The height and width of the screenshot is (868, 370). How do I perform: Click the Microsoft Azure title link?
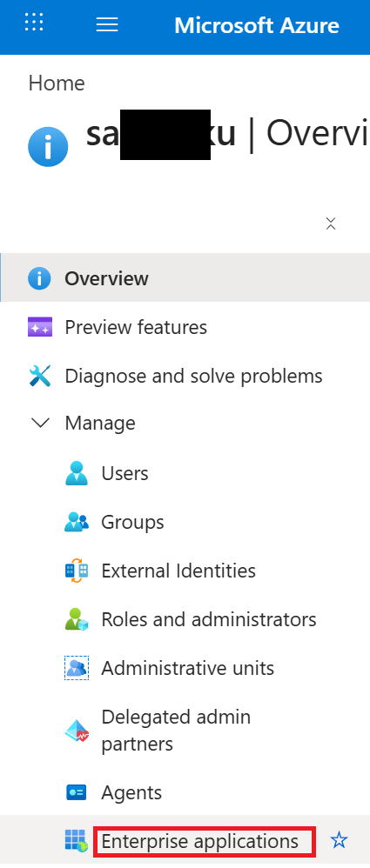coord(257,25)
